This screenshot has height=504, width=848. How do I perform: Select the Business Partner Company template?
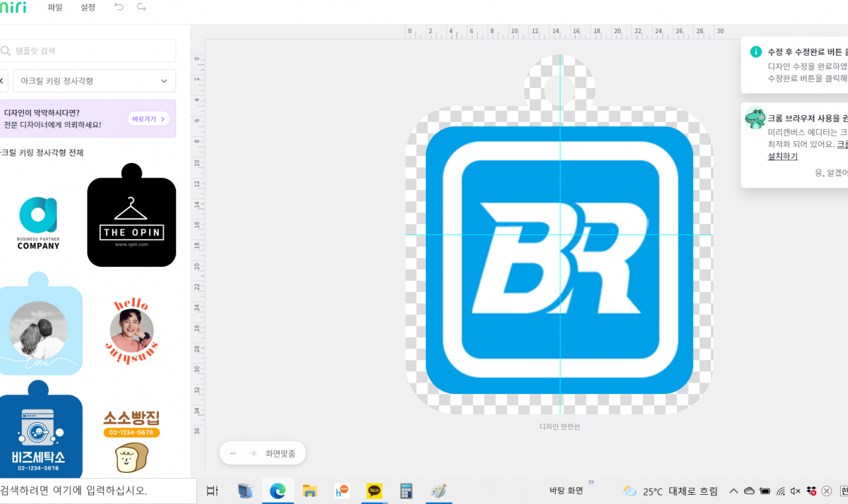(x=38, y=223)
